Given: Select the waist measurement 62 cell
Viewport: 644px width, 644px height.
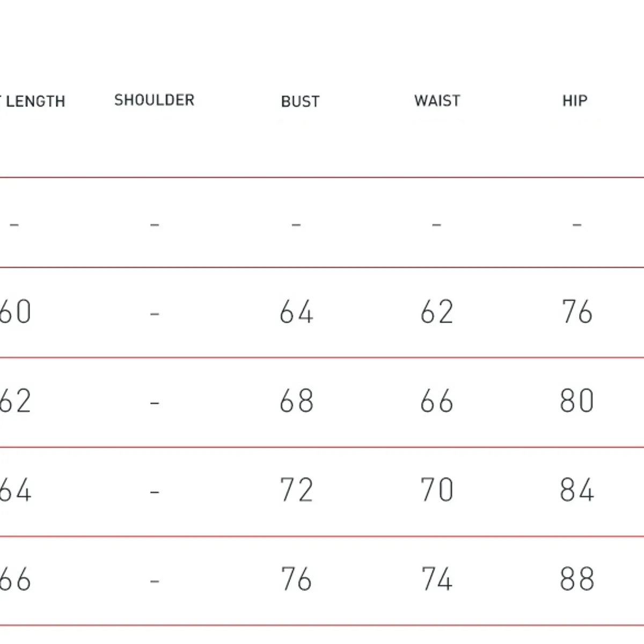Looking at the screenshot, I should pyautogui.click(x=437, y=312).
